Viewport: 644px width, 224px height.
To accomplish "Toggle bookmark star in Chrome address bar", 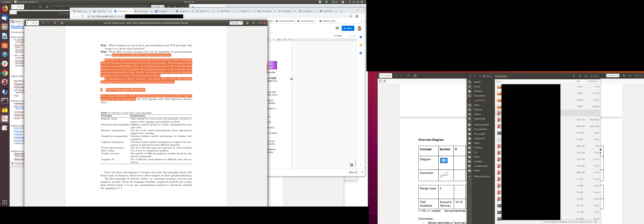I will [x=351, y=16].
